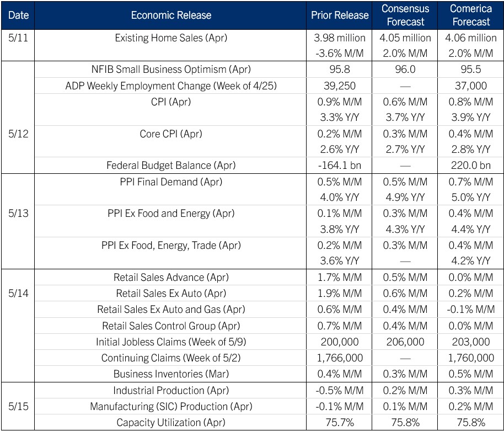504x431 pixels.
Task: Select the '0.9% M/M' CPI prior value
Action: point(340,102)
